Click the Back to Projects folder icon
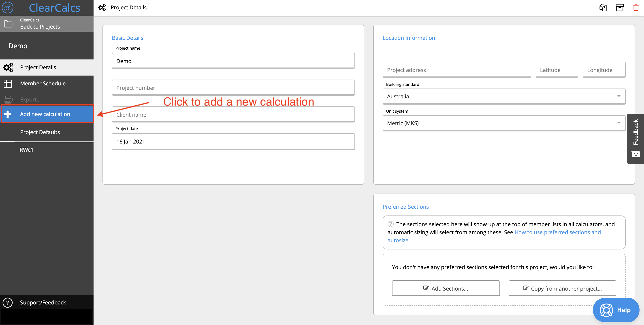The image size is (644, 325). click(x=8, y=24)
